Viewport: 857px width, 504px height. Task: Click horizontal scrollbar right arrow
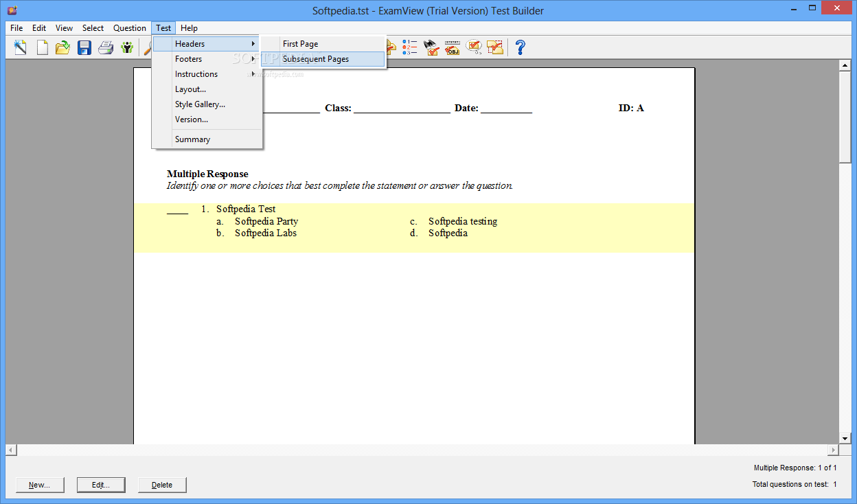[x=834, y=450]
